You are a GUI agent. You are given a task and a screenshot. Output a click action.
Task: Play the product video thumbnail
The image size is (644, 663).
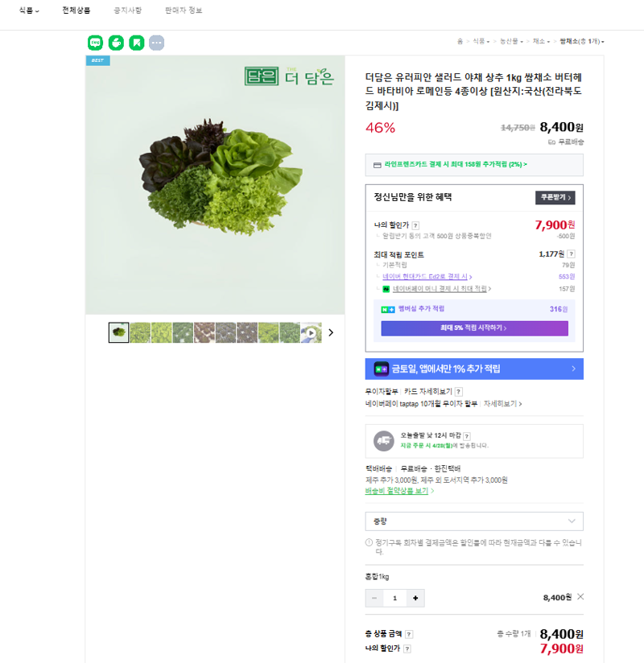coord(311,333)
